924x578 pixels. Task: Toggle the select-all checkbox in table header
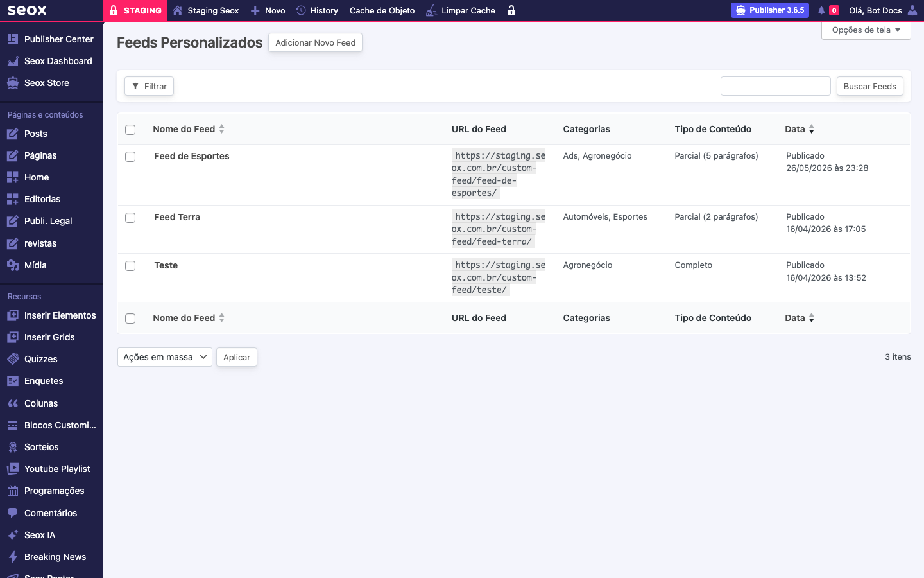130,130
